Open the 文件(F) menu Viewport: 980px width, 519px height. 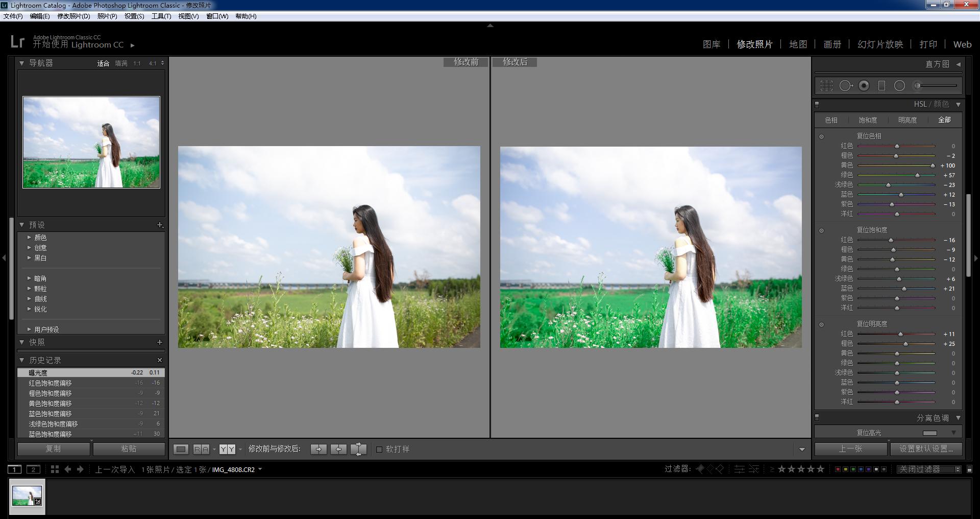pos(13,16)
